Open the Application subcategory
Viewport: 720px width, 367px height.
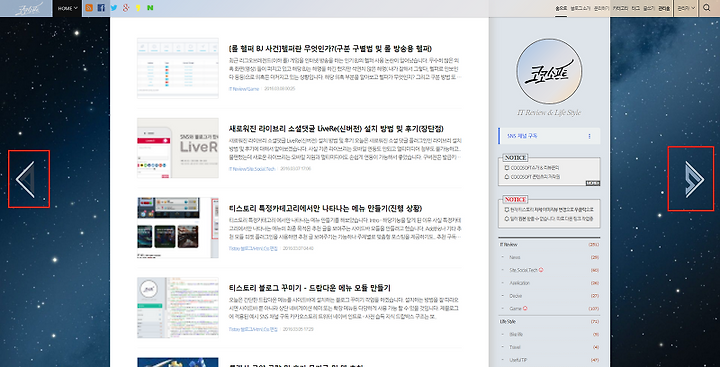click(x=520, y=283)
